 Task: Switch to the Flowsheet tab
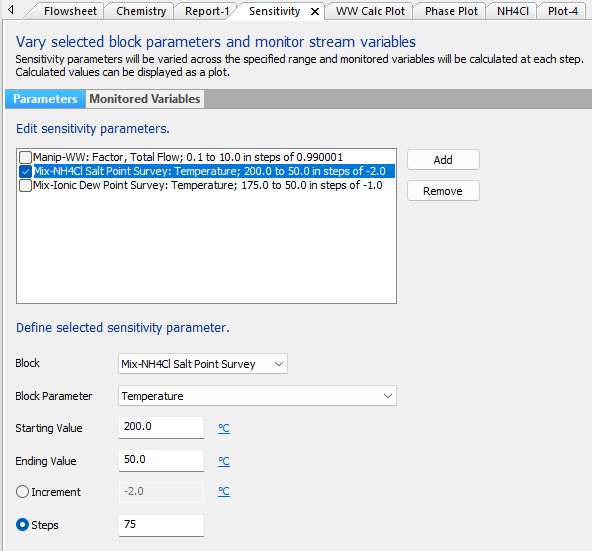[70, 11]
